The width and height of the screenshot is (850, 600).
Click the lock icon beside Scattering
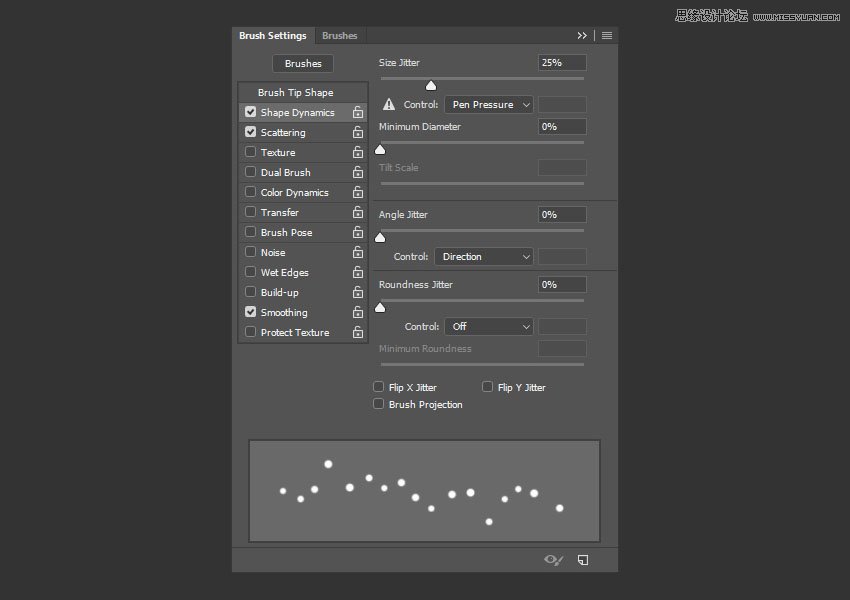click(x=357, y=133)
